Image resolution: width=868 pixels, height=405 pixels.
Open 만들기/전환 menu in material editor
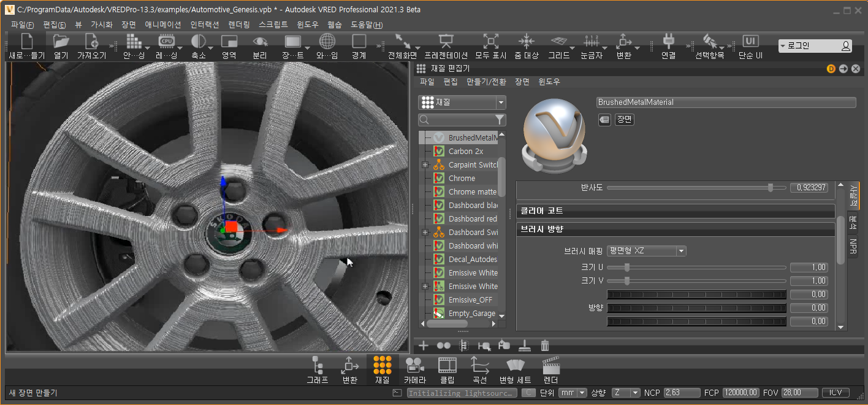486,82
